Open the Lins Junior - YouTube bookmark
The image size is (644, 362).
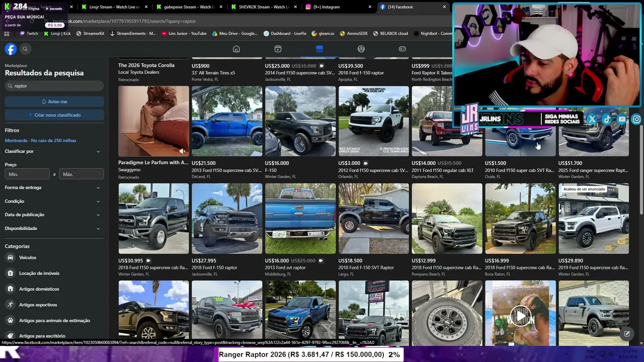(184, 34)
